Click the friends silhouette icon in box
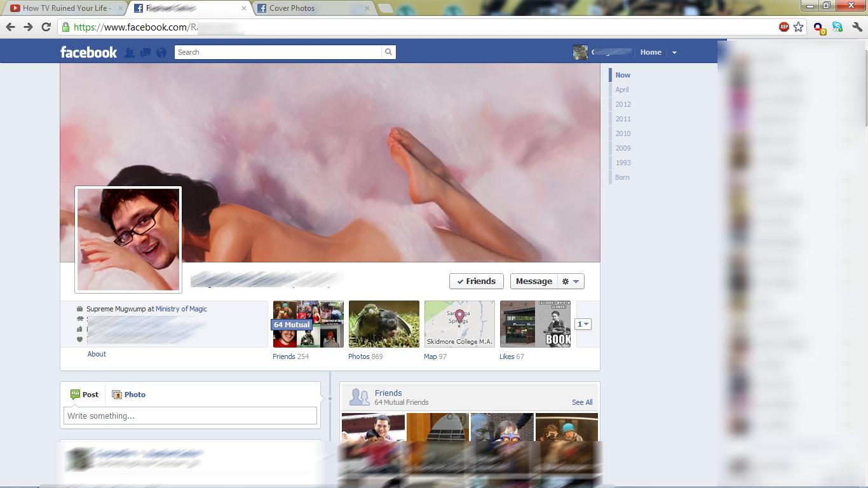This screenshot has width=868, height=488. pos(359,397)
